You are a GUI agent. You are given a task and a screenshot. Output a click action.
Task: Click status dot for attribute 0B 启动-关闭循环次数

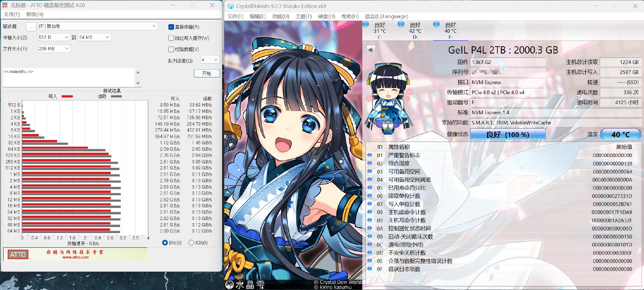click(x=370, y=236)
